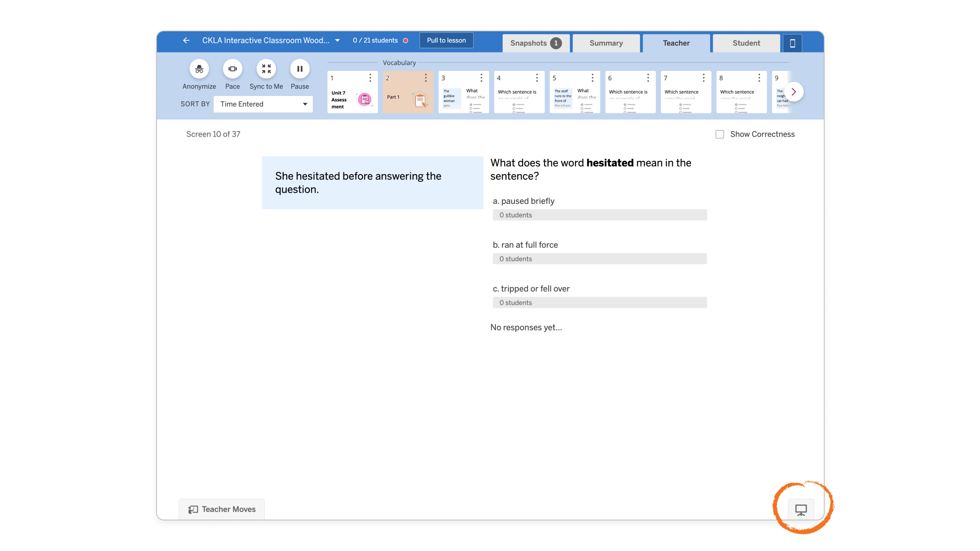Click the back arrow next to lesson title

pos(186,40)
